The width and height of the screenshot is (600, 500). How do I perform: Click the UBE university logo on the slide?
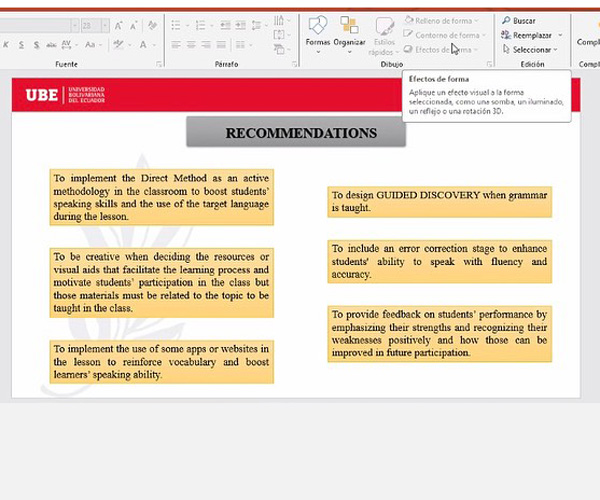65,95
